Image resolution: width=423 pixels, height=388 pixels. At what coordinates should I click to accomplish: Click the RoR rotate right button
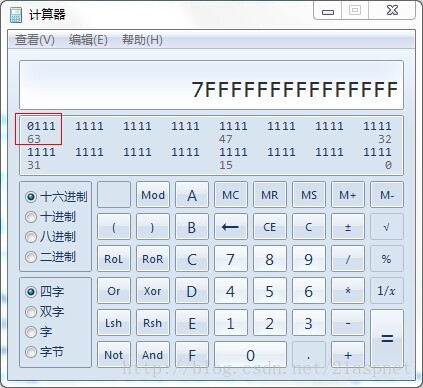click(x=153, y=259)
